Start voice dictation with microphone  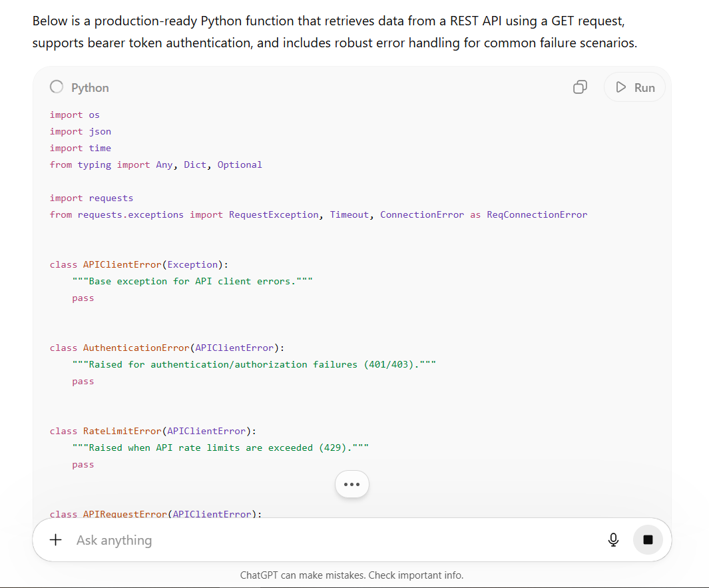pos(613,539)
